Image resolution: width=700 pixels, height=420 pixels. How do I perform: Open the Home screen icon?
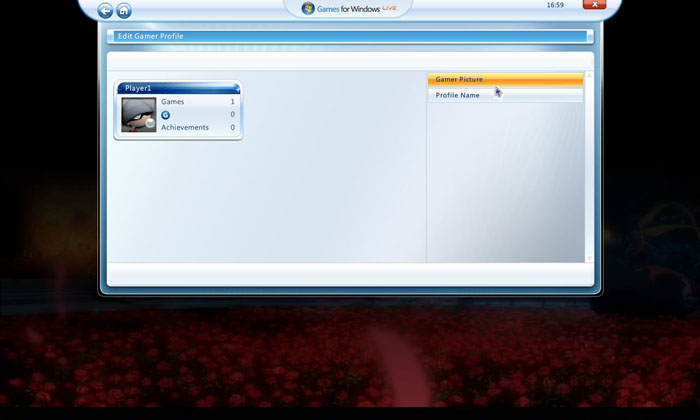(x=124, y=11)
